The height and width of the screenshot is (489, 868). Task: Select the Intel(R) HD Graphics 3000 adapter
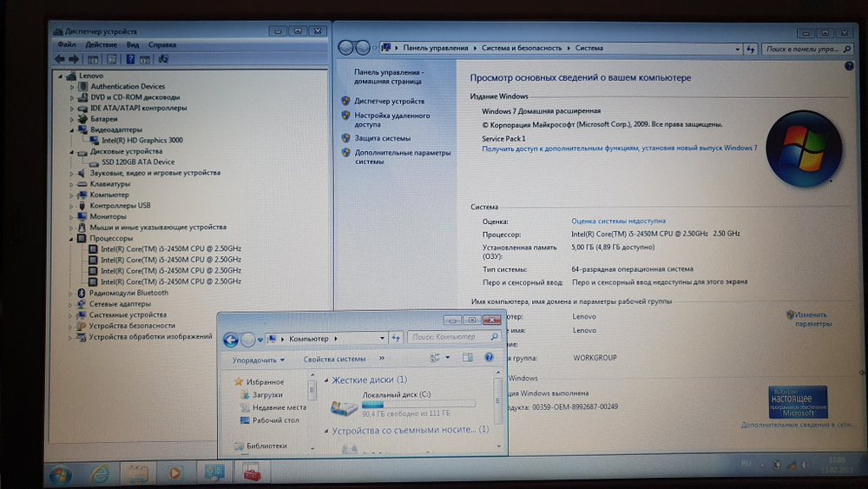click(x=142, y=140)
